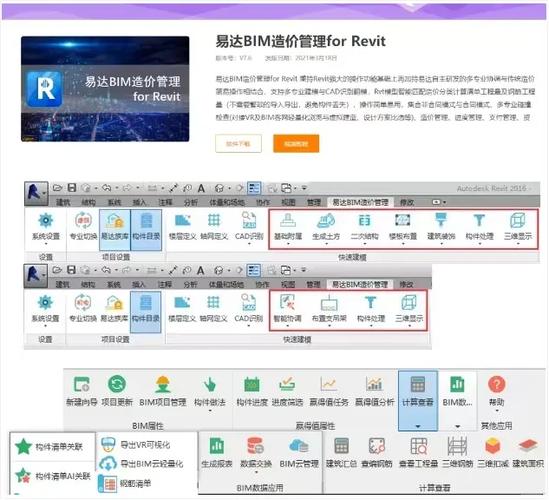Expand the quick access toolbar customize arrow, Revit 2016 window
This screenshot has height=500, width=549.
click(x=304, y=188)
